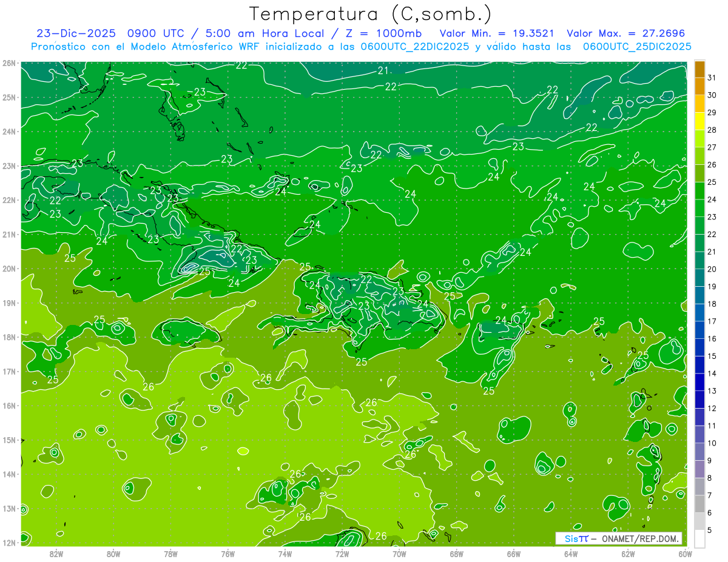Select the 64W longitude axis label

[x=571, y=554]
